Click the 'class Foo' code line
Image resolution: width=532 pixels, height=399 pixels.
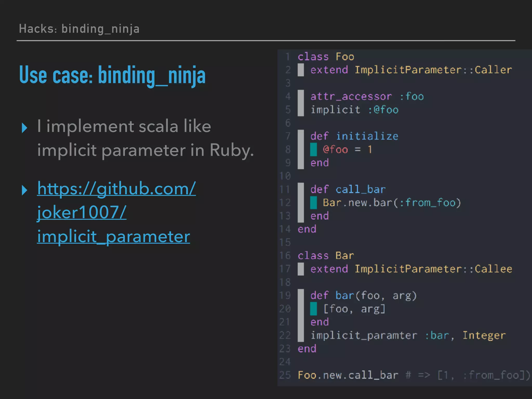click(x=326, y=57)
